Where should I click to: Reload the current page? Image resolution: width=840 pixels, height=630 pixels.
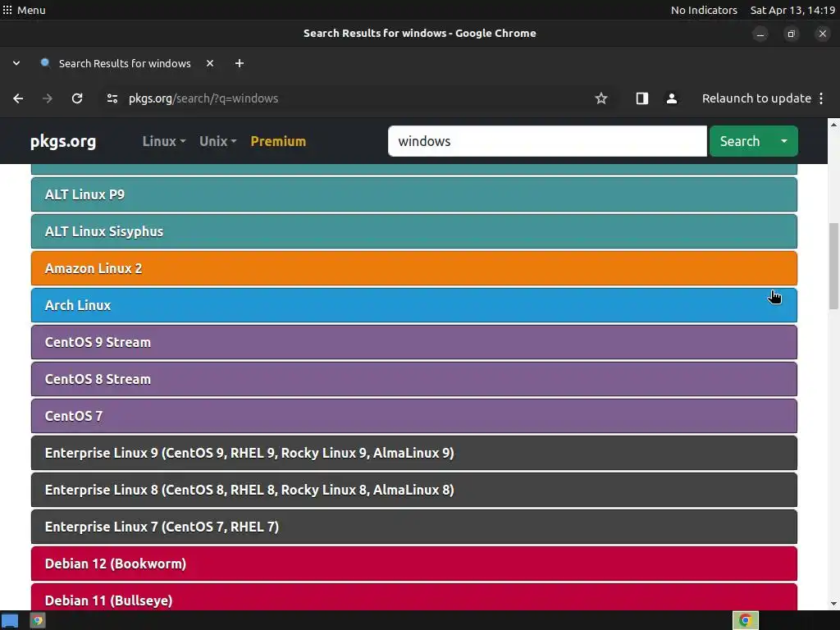[x=77, y=98]
